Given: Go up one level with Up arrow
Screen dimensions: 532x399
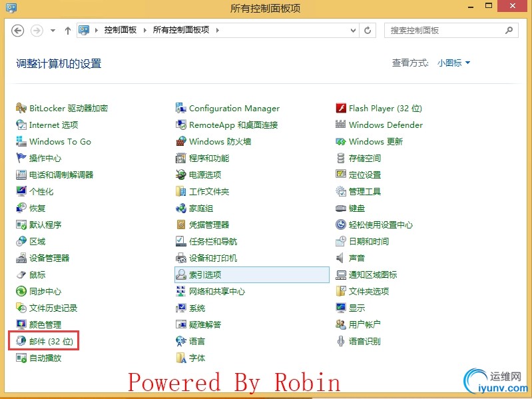Looking at the screenshot, I should pyautogui.click(x=67, y=31).
